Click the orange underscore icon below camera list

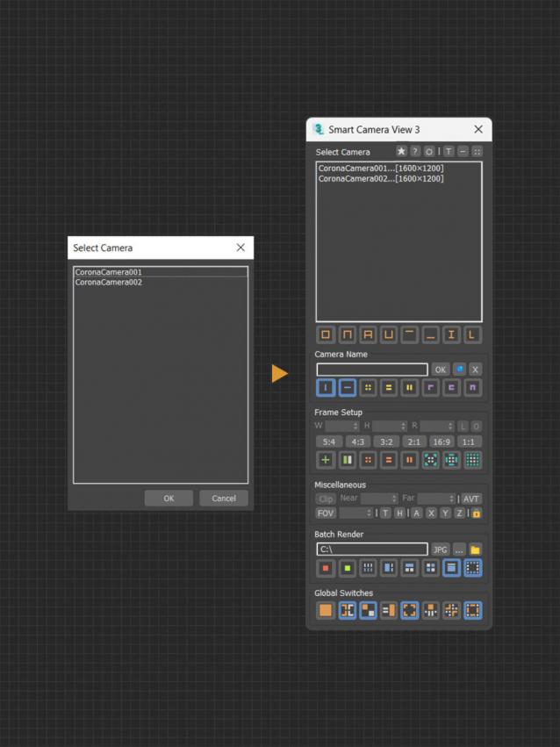point(430,334)
